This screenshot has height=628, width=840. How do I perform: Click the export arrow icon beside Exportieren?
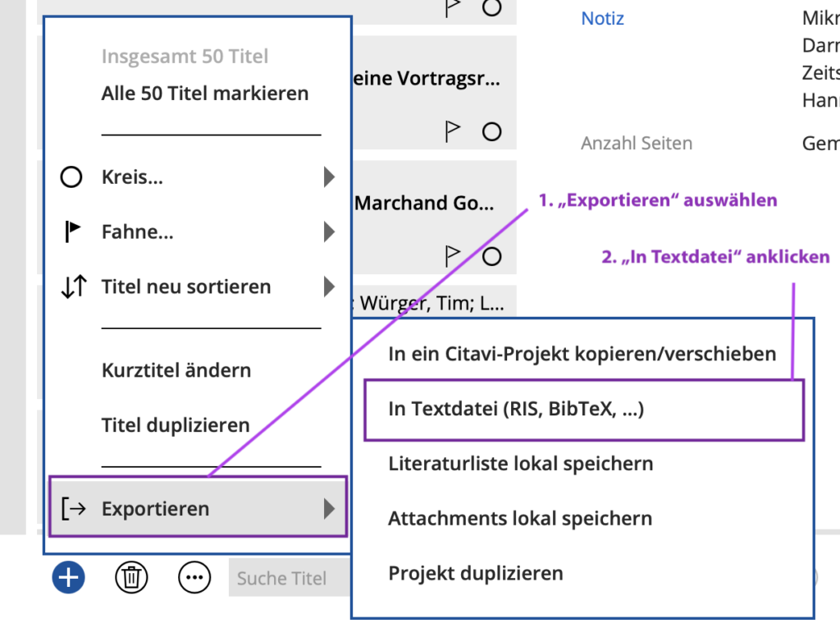[x=73, y=508]
